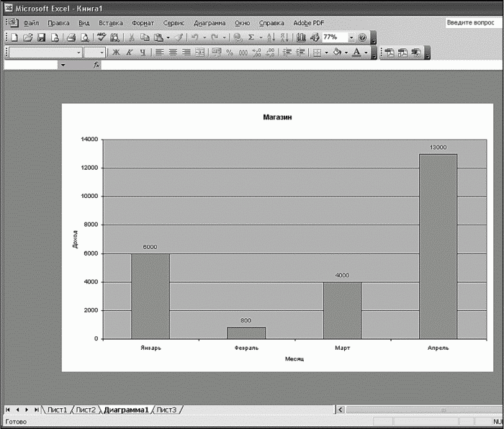Open the Правка menu

click(x=58, y=23)
